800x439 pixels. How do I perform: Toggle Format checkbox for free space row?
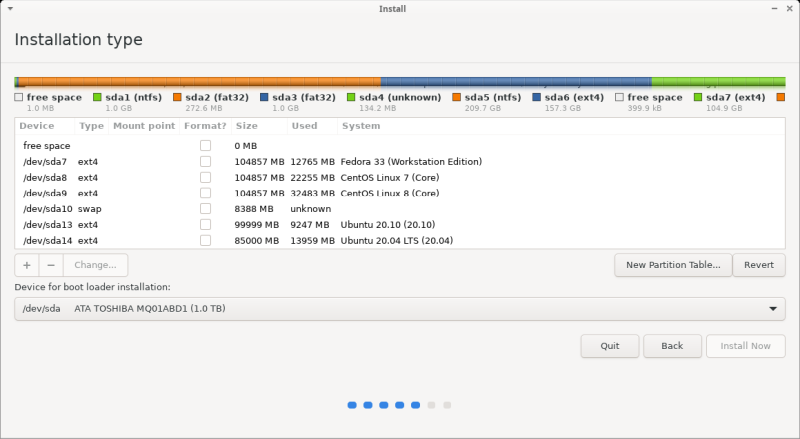pos(206,145)
